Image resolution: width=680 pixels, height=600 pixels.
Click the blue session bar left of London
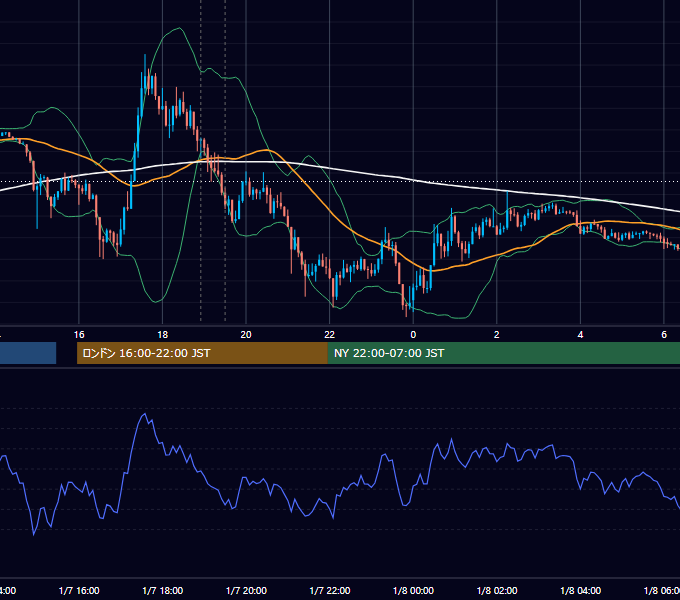[x=28, y=353]
